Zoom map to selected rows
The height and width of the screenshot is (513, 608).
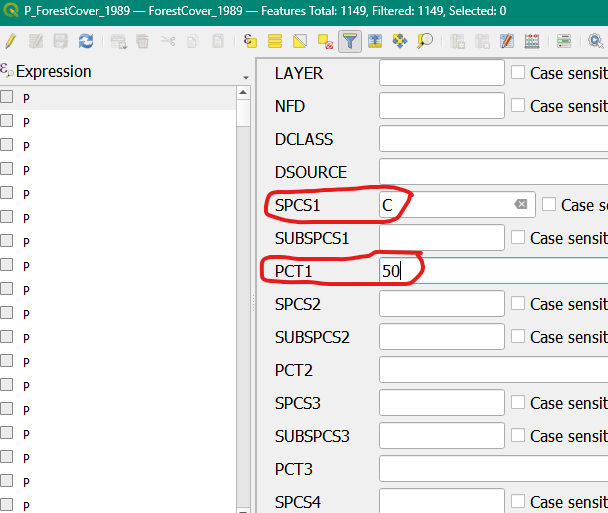point(425,41)
